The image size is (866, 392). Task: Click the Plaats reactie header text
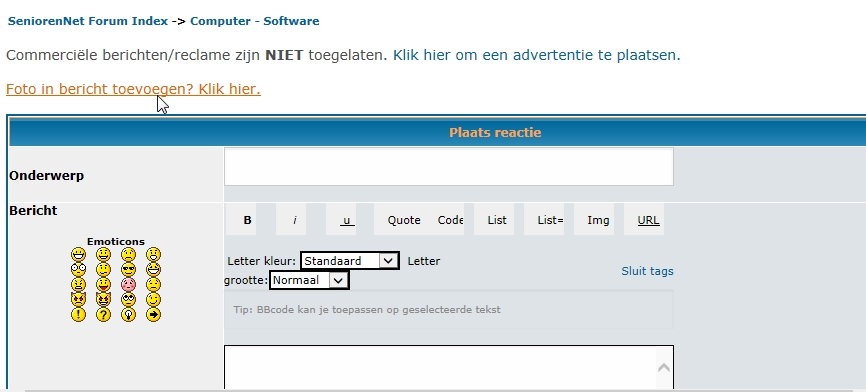[495, 133]
